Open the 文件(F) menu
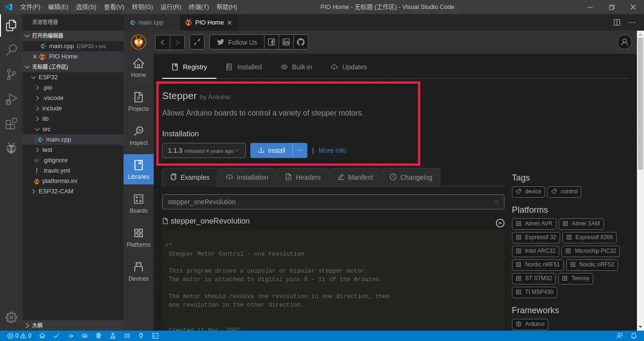This screenshot has height=341, width=644. [x=30, y=7]
